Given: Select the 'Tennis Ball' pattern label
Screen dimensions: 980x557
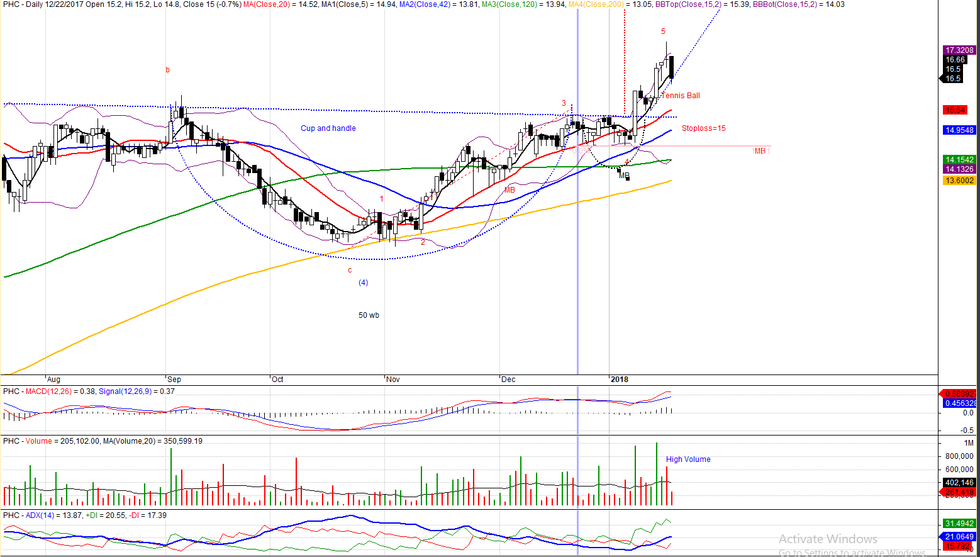Looking at the screenshot, I should pos(681,96).
